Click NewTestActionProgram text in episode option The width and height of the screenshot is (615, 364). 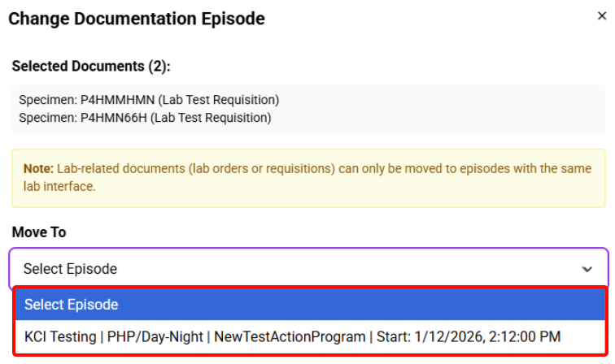[290, 336]
